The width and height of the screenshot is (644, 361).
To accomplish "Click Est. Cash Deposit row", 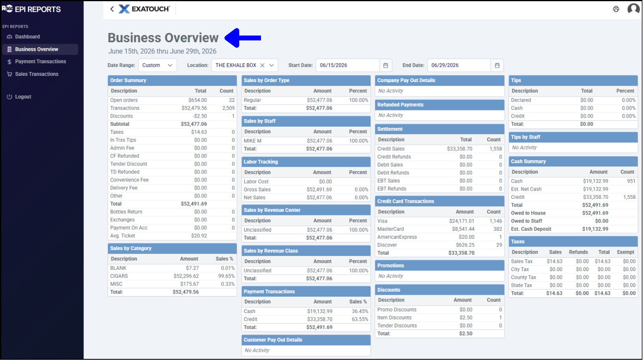I will 573,229.
